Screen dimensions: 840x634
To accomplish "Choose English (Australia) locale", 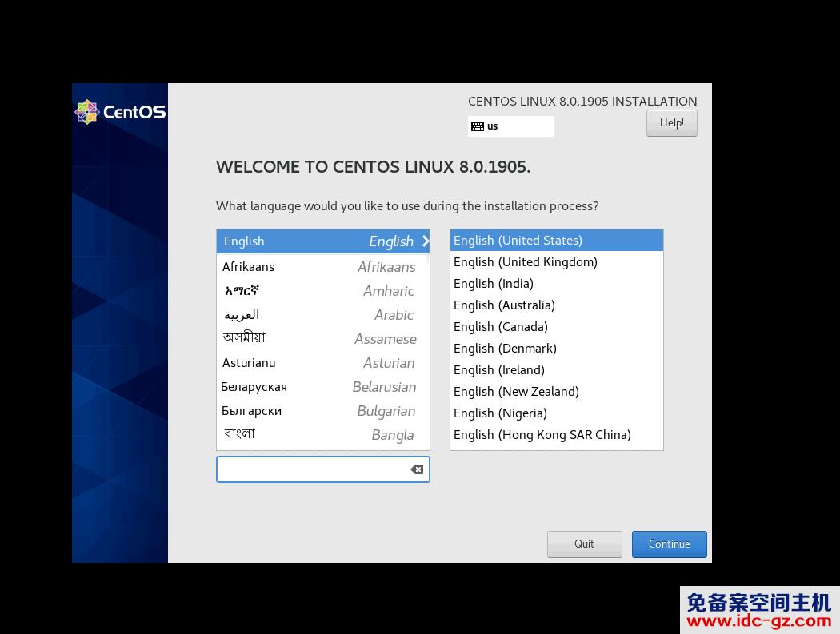I will (x=557, y=305).
